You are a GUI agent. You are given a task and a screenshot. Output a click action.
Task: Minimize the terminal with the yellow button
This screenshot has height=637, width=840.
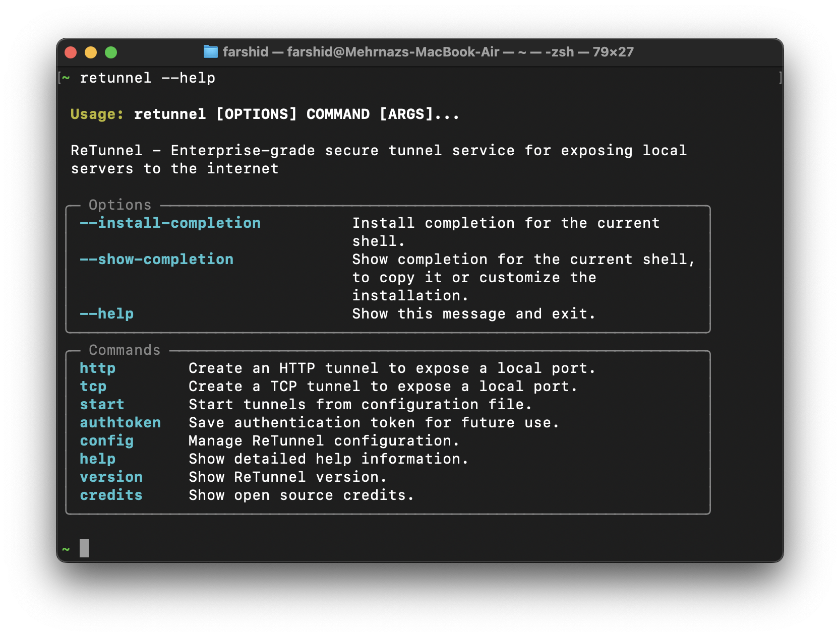pyautogui.click(x=91, y=52)
